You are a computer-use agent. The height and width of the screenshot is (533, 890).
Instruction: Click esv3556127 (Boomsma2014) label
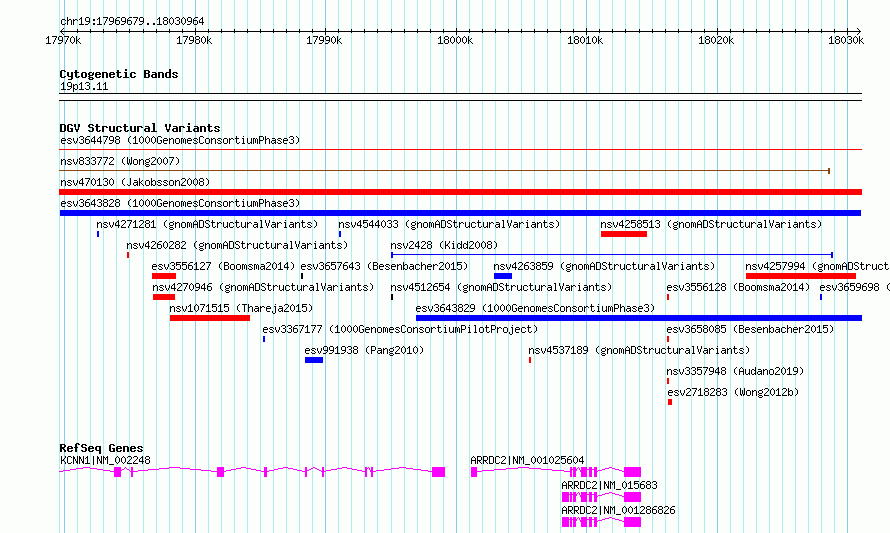223,266
